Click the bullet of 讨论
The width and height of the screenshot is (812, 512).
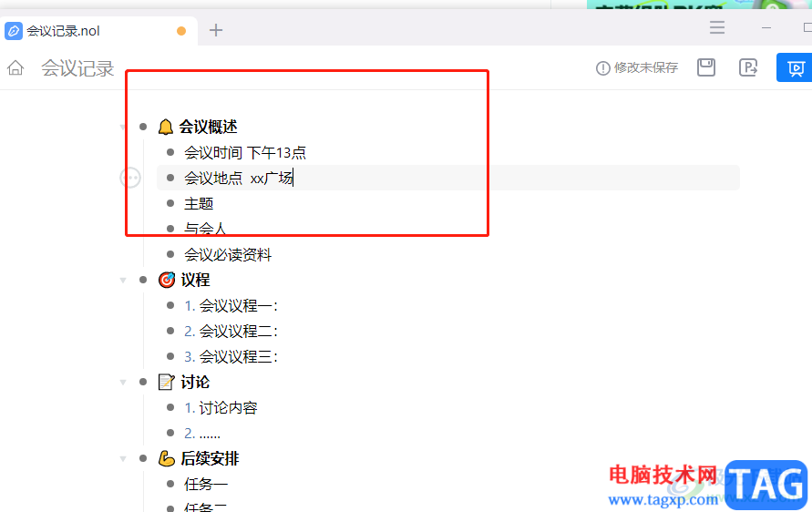pos(143,382)
